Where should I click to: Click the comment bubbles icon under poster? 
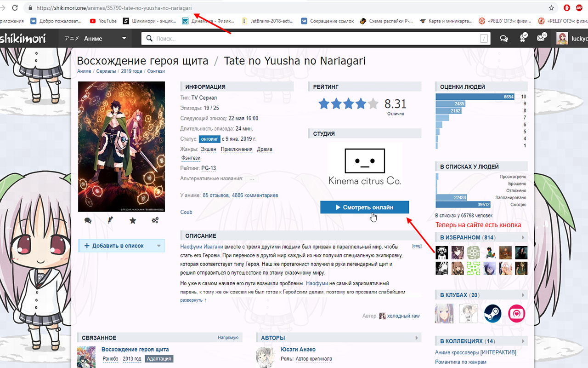[x=88, y=221]
